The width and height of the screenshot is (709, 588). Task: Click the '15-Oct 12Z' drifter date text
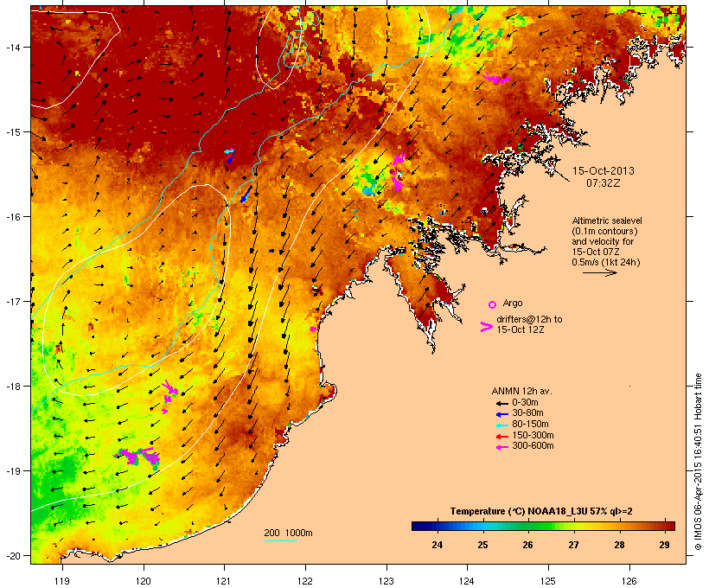pos(521,329)
